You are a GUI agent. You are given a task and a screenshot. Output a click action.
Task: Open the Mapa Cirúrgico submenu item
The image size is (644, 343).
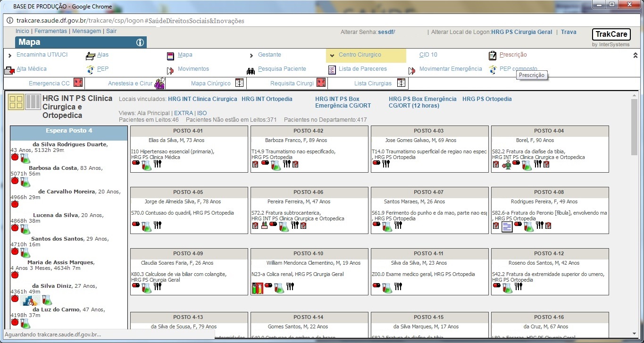tap(211, 84)
